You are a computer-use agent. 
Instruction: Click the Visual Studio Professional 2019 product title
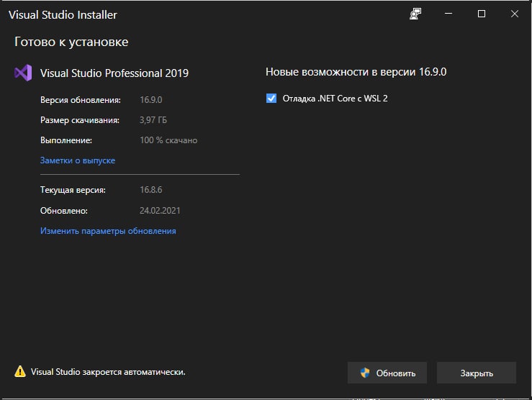tap(114, 73)
